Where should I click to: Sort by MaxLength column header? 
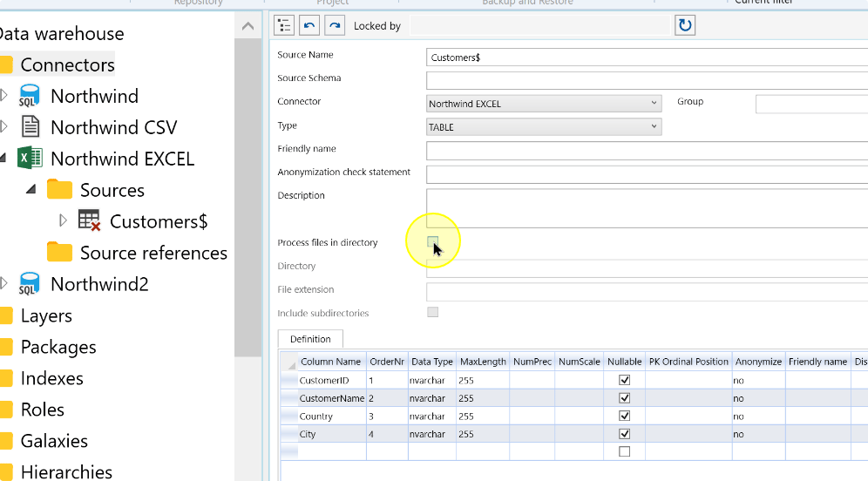[483, 362]
